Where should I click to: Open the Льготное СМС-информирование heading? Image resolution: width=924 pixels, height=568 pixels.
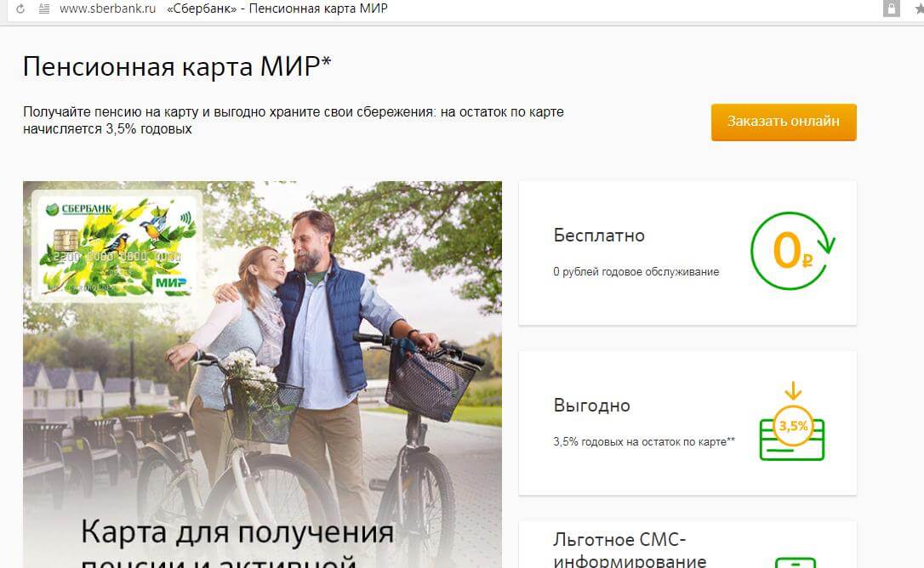coord(630,550)
